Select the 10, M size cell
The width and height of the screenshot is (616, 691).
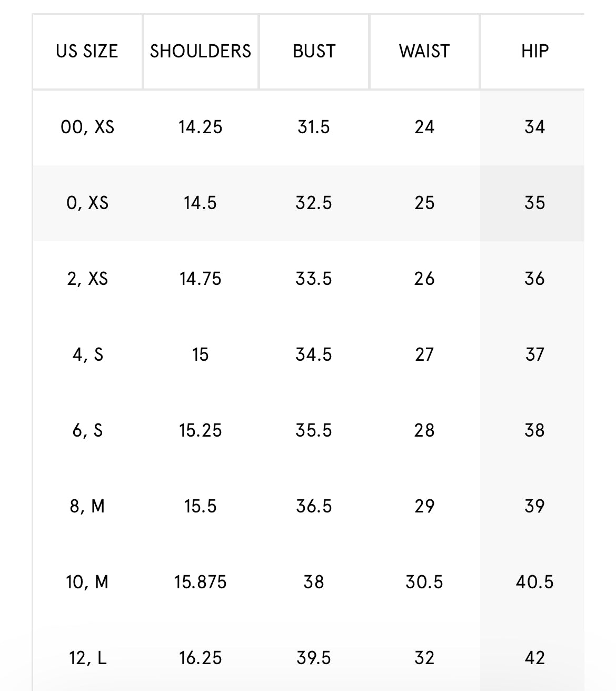tap(87, 582)
